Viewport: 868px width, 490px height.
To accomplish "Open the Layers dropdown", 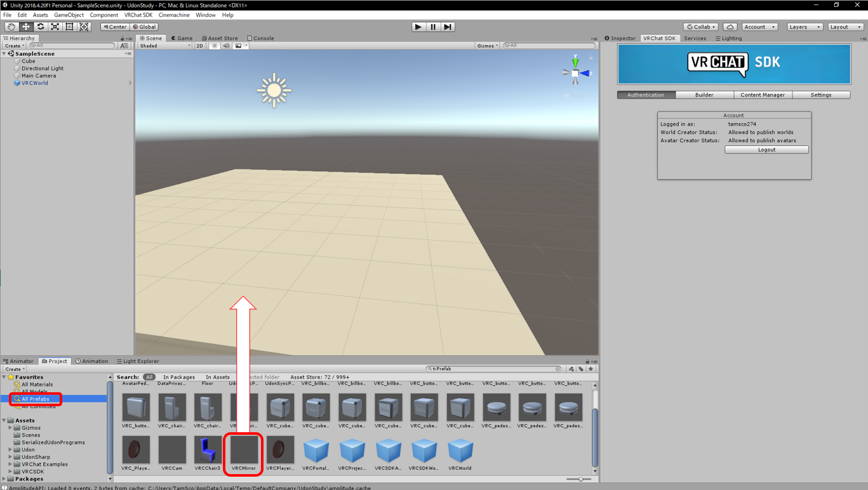I will (x=805, y=27).
